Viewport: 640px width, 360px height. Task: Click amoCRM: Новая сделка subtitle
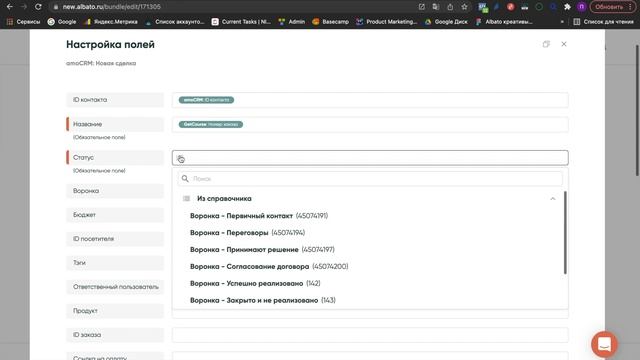point(101,63)
